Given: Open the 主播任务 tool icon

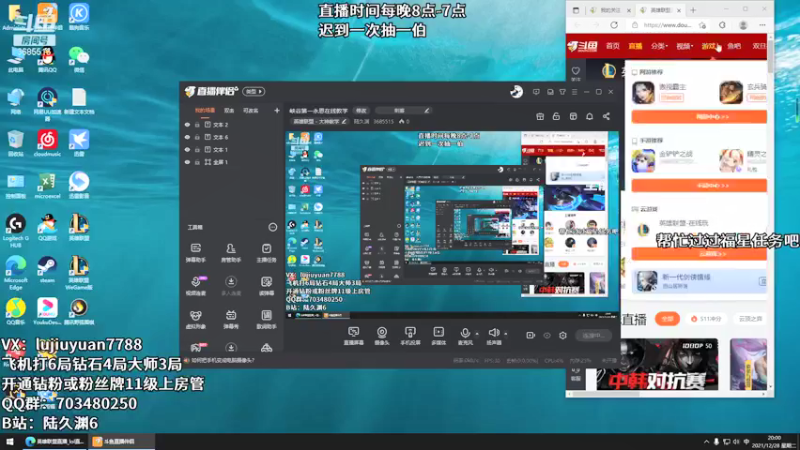Looking at the screenshot, I should click(266, 253).
